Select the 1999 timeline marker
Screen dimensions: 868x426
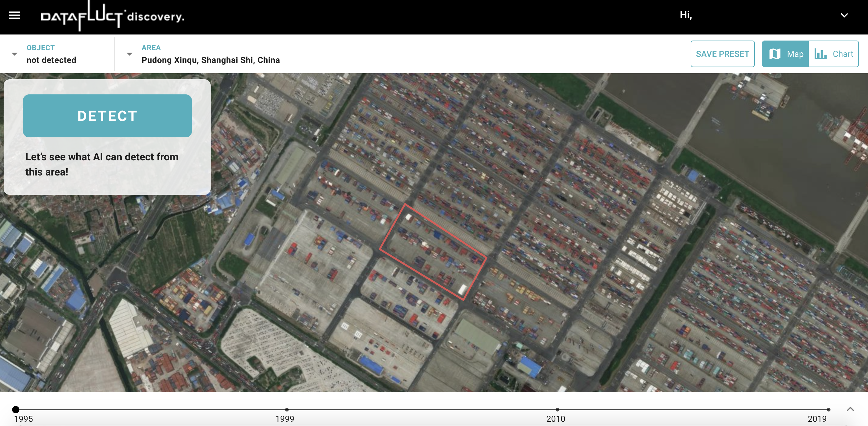(287, 409)
